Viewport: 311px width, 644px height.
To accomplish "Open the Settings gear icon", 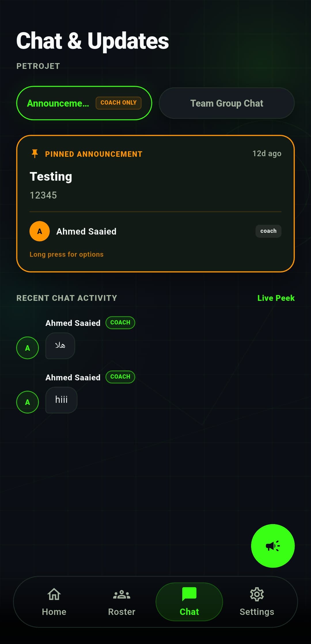I will (257, 594).
